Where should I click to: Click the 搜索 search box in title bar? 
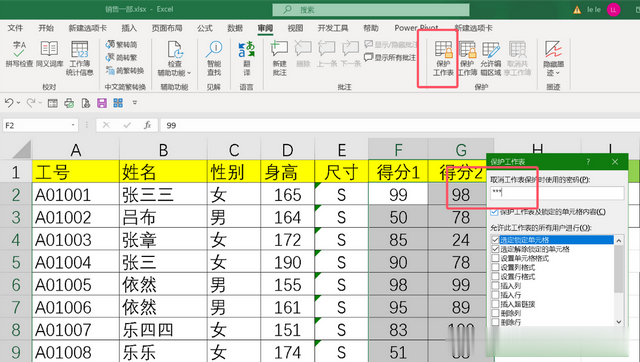(x=371, y=10)
